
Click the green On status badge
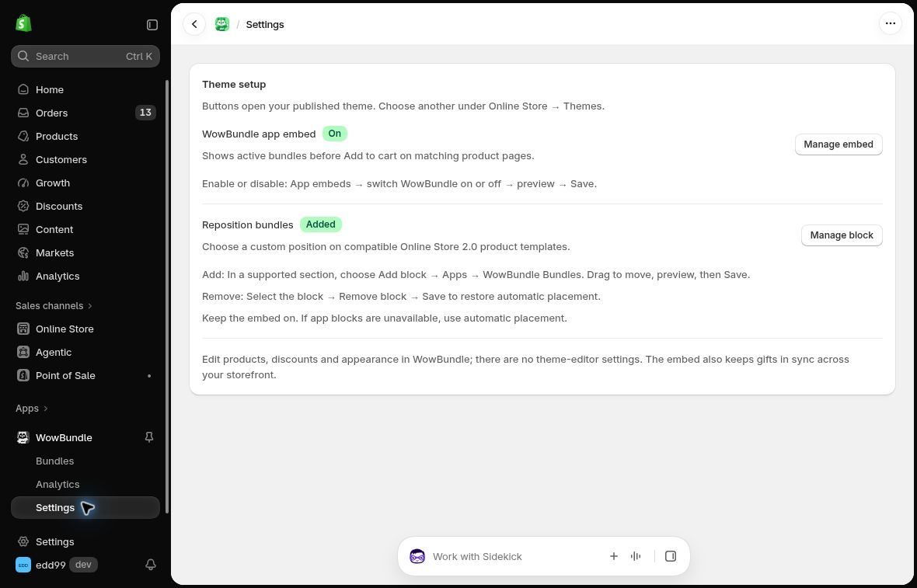pos(334,134)
